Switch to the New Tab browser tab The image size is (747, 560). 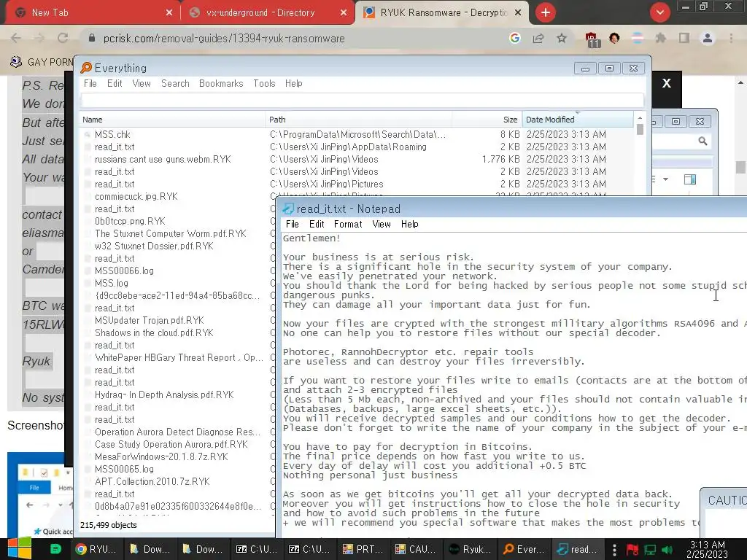(93, 12)
